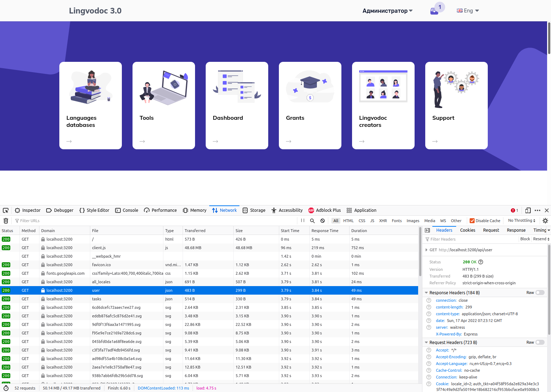Screen dimensions: 551x392
Task: Click the trash icon to clear network requests
Action: (x=6, y=220)
